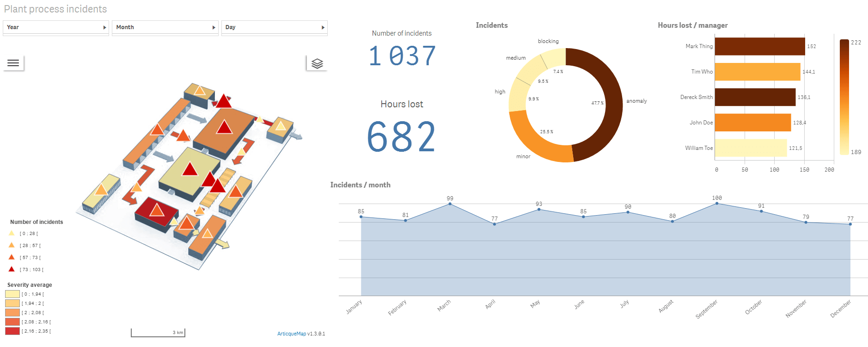Select the March data point 99
Screen dimensions: 868x347
[450, 204]
